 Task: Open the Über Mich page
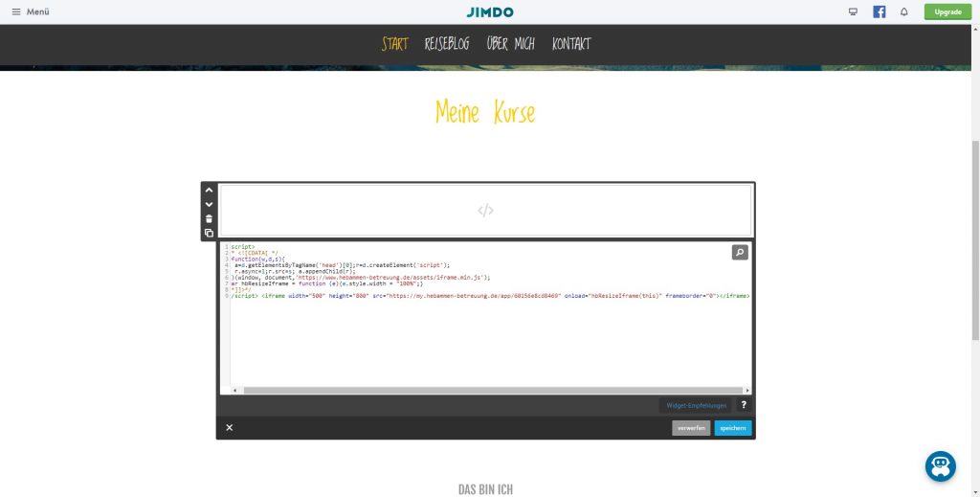point(510,44)
